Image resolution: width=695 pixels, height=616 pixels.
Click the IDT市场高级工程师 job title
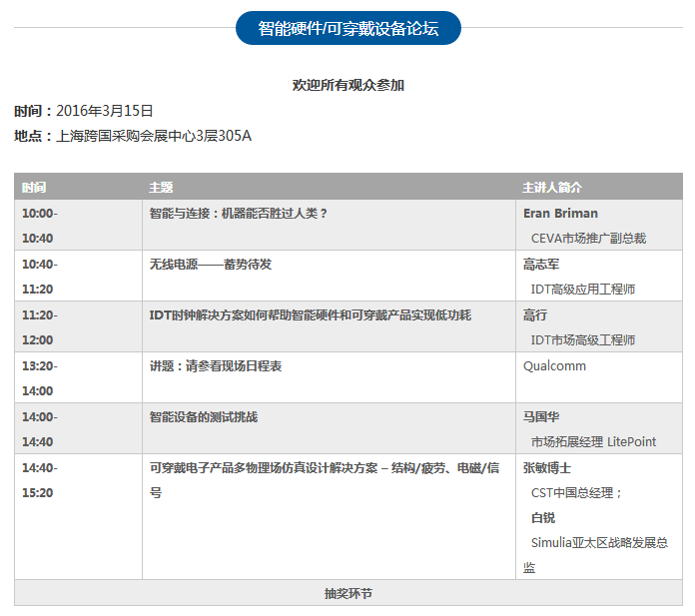pyautogui.click(x=583, y=340)
